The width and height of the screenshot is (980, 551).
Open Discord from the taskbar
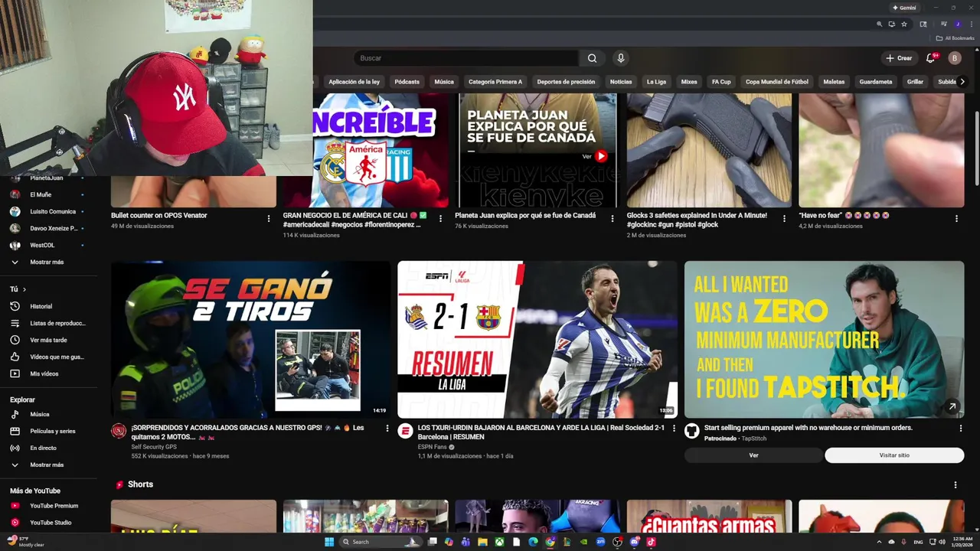(x=635, y=542)
